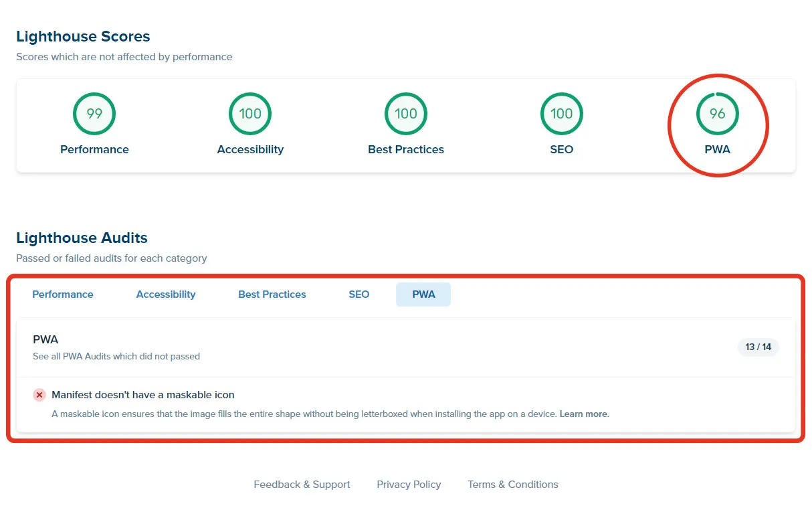
Task: Click the SEO label under the score gauge
Action: [562, 149]
